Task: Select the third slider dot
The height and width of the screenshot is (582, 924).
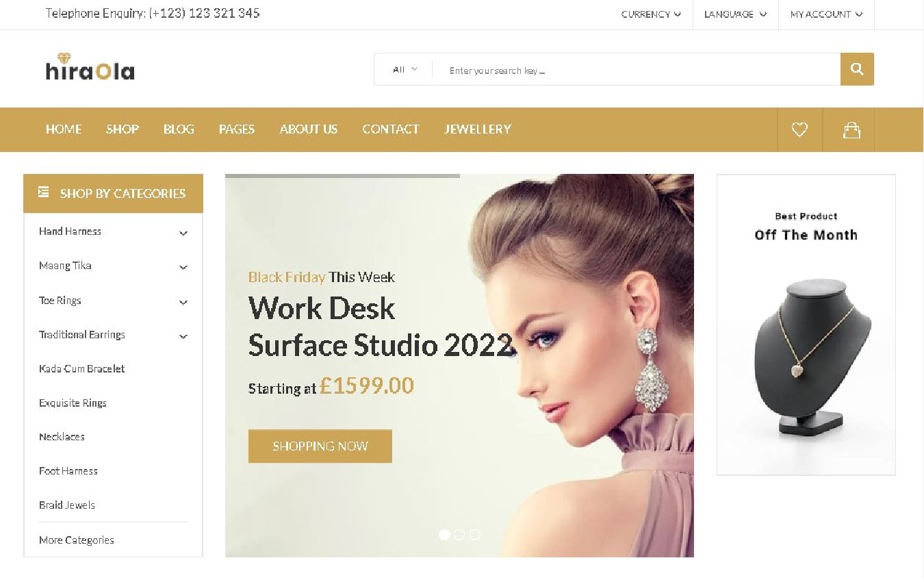Action: (x=474, y=534)
